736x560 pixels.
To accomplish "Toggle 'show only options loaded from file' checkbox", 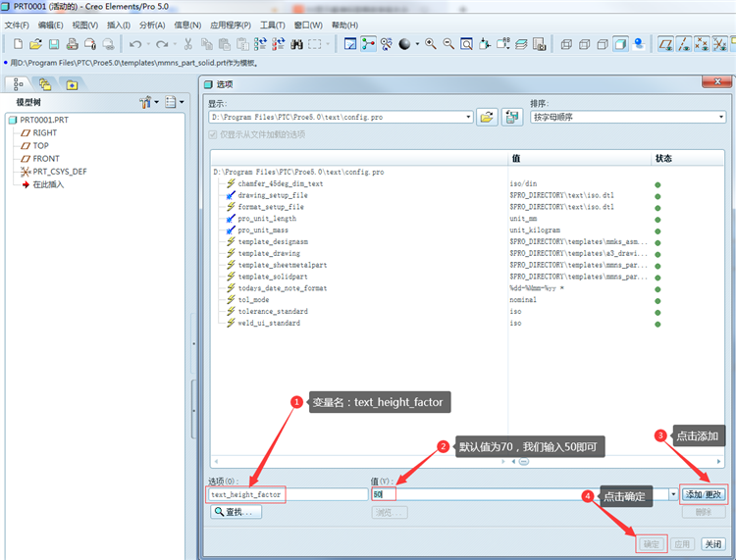I will point(213,134).
